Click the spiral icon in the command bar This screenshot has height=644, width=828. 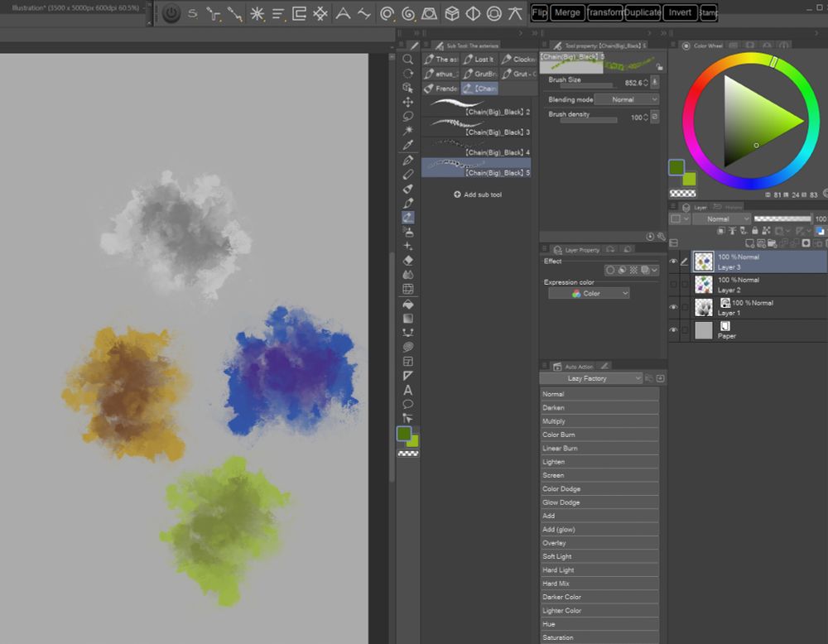pyautogui.click(x=407, y=13)
